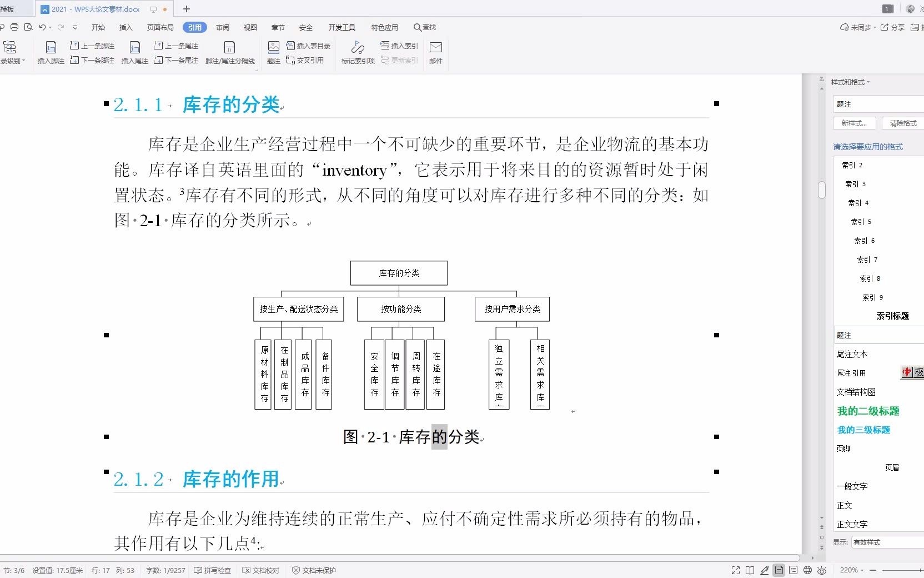The image size is (924, 578).
Task: Switch to Review (审阅) tab
Action: tap(223, 27)
